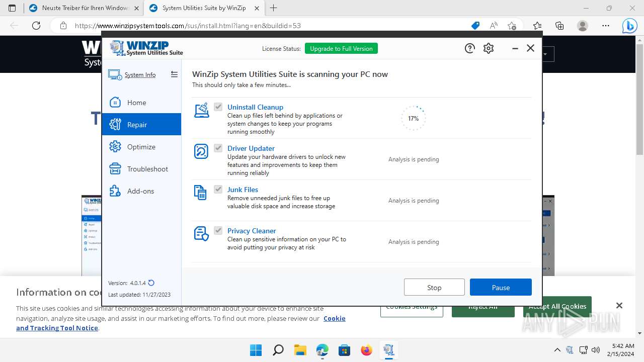Viewport: 644px width, 362px height.
Task: Click the browser address bar URL
Action: point(188,26)
